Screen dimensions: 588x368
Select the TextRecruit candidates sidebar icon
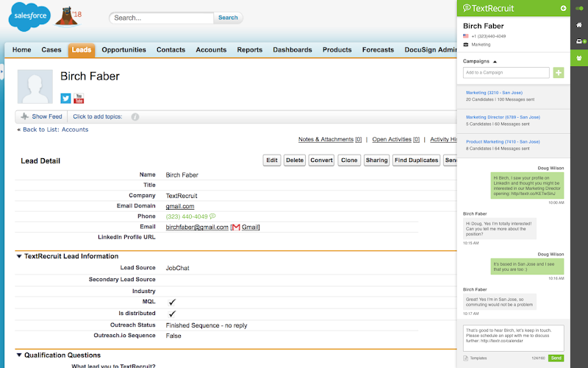coord(579,58)
